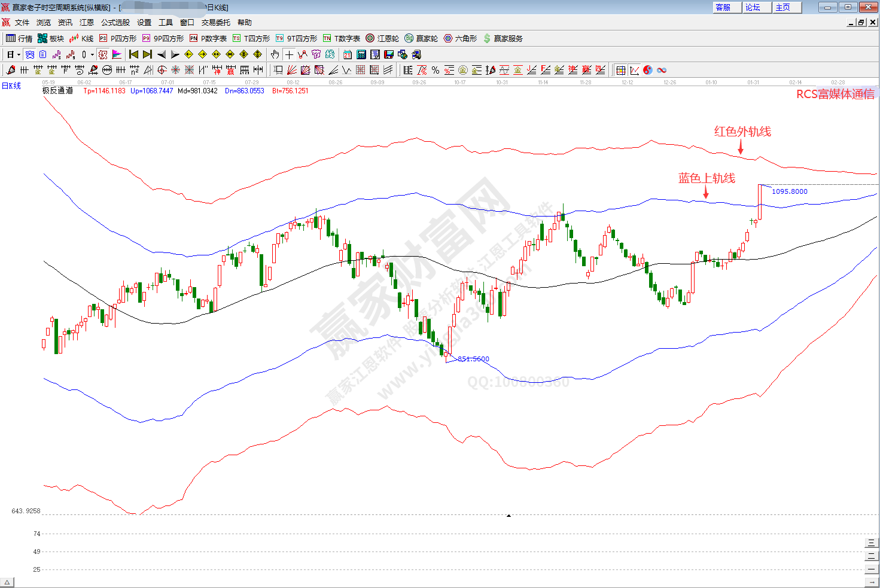The width and height of the screenshot is (880, 588).
Task: Open the 交易委托 menu
Action: click(x=215, y=23)
